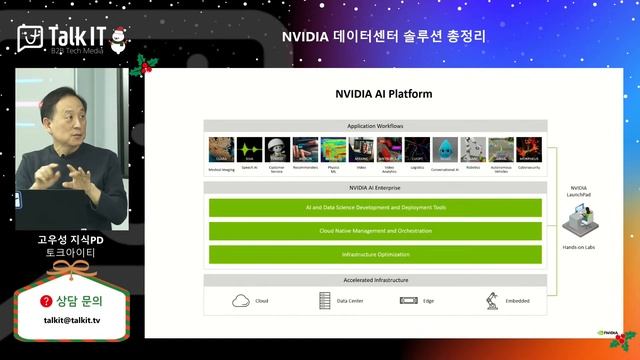Click the TalkIT logo speech bubble icon
This screenshot has width=640, height=360.
click(30, 38)
